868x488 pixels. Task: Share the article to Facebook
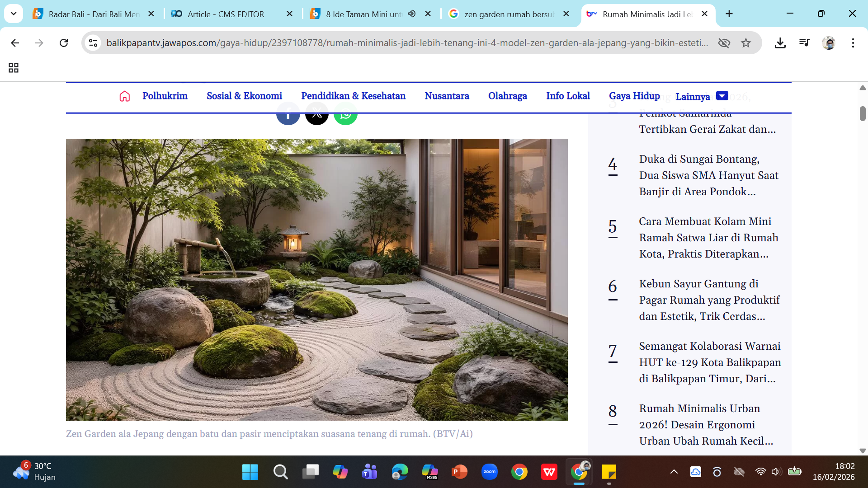tap(288, 114)
